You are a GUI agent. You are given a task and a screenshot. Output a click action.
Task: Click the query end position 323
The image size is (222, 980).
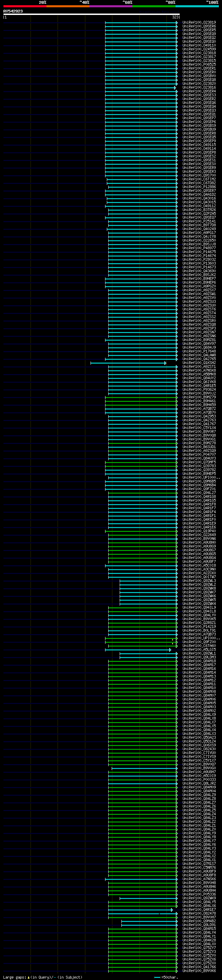tap(175, 17)
